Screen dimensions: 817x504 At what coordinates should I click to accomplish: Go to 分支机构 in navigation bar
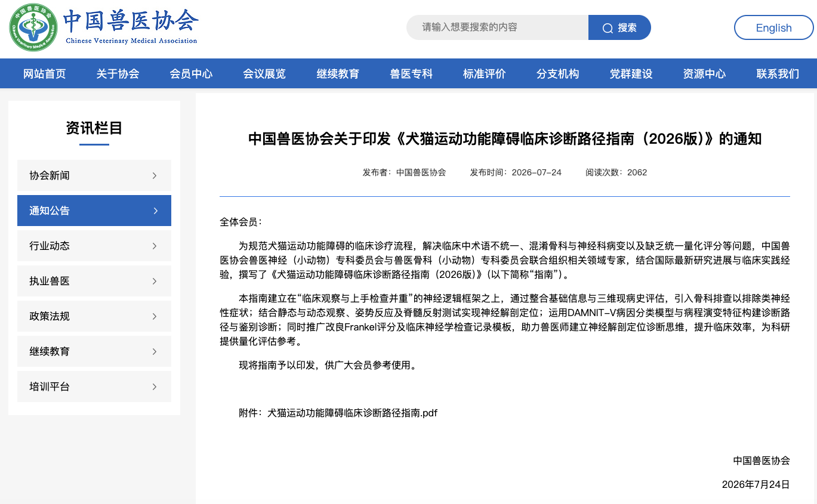(557, 74)
